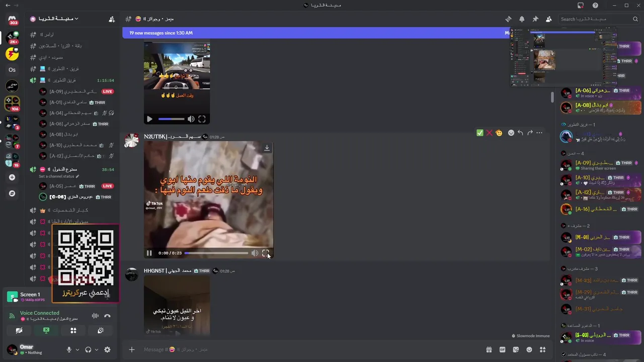Show pinned messages

coord(535,19)
